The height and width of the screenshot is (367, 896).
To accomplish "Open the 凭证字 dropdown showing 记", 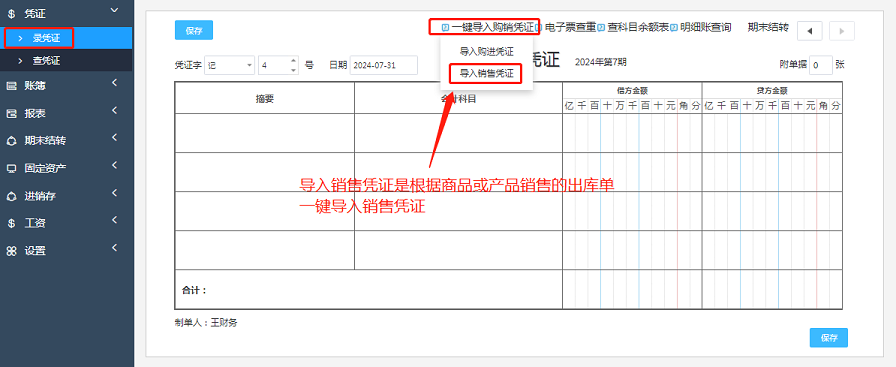I will 230,65.
